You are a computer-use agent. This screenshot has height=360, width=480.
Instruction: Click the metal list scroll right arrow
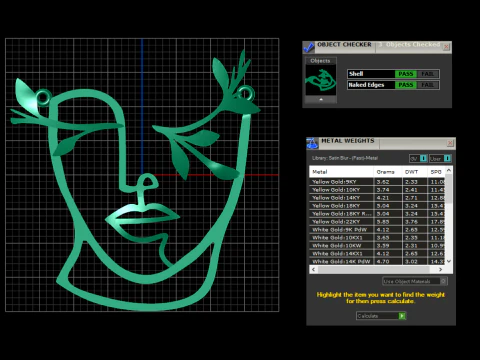click(x=440, y=269)
